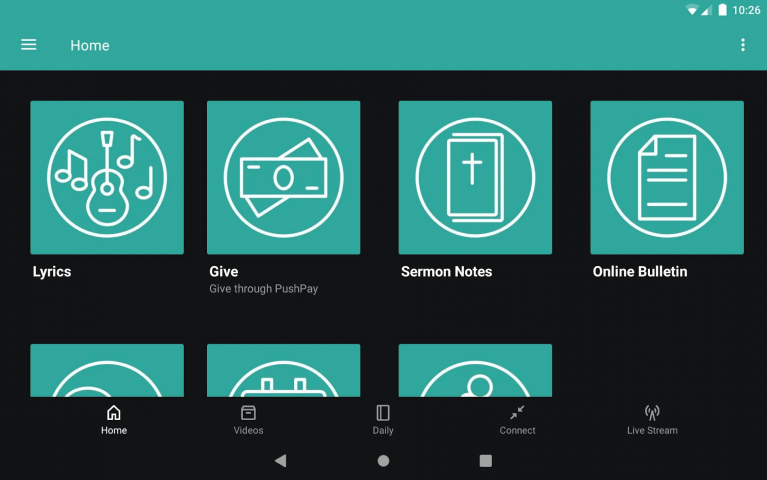Click the Sermon Notes label

click(446, 271)
